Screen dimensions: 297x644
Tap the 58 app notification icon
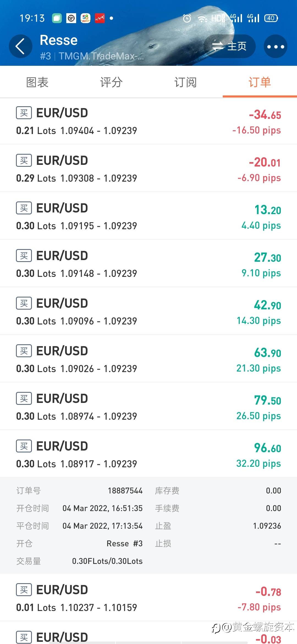pos(86,18)
